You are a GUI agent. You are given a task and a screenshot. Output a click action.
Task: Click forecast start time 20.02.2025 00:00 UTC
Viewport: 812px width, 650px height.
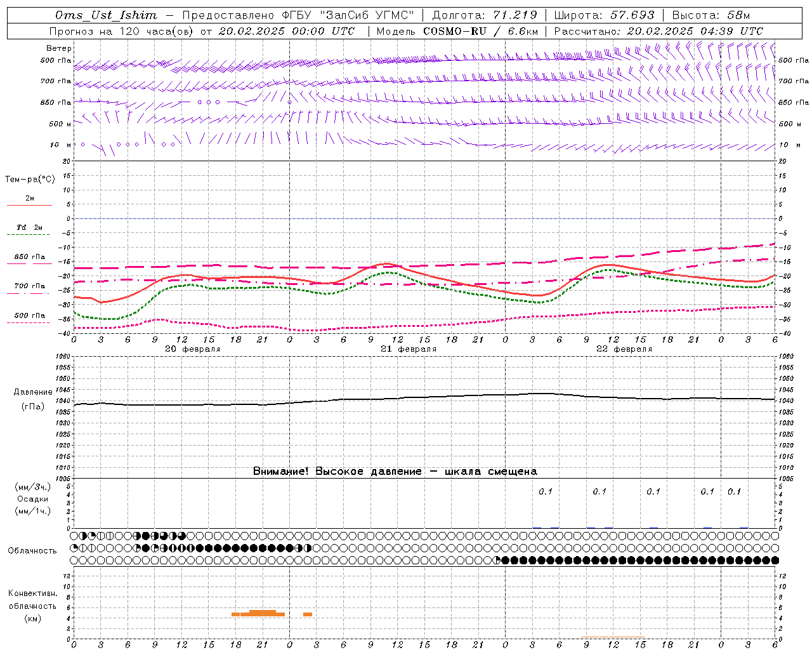pos(286,31)
